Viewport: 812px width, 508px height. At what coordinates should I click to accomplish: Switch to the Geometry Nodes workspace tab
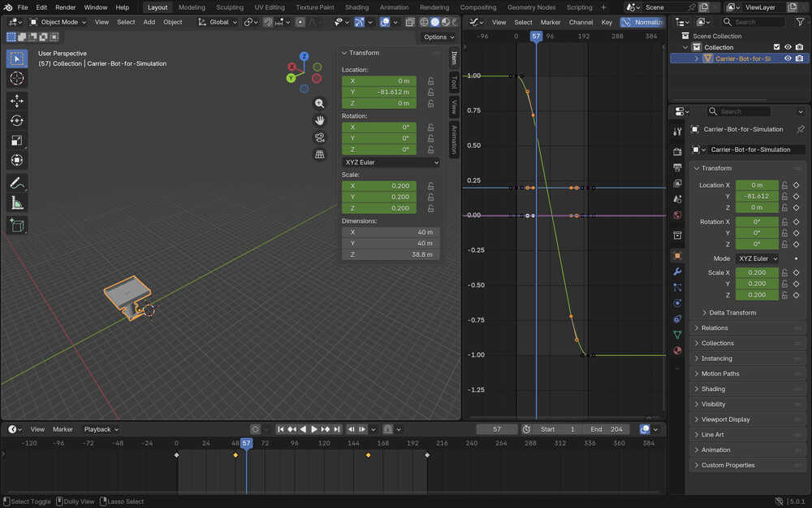[x=531, y=7]
